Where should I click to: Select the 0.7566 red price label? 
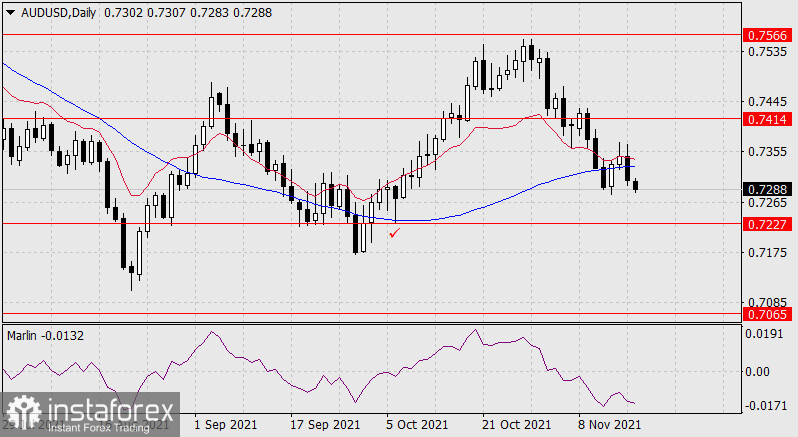767,35
